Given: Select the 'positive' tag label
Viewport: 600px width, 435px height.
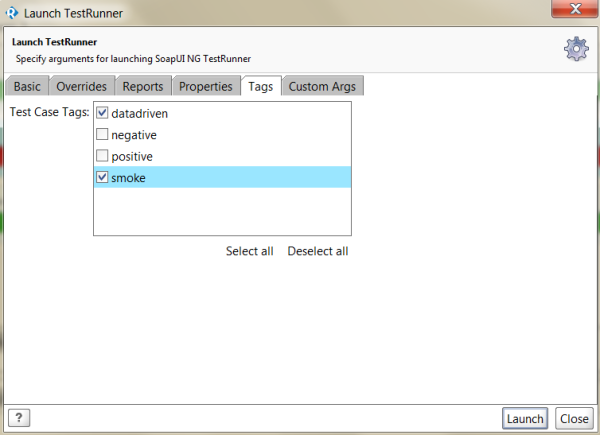Looking at the screenshot, I should [x=132, y=156].
